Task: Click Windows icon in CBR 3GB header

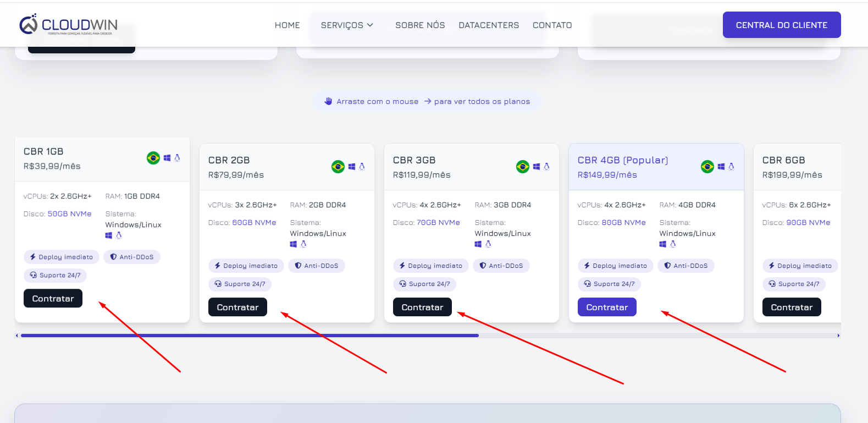Action: 537,167
